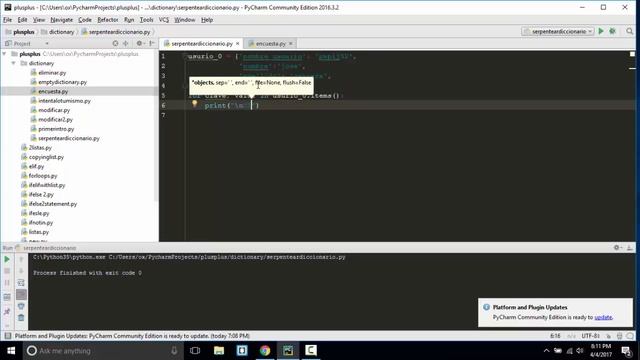Click the Ask me anything search box
This screenshot has height=360, width=640.
pyautogui.click(x=102, y=351)
